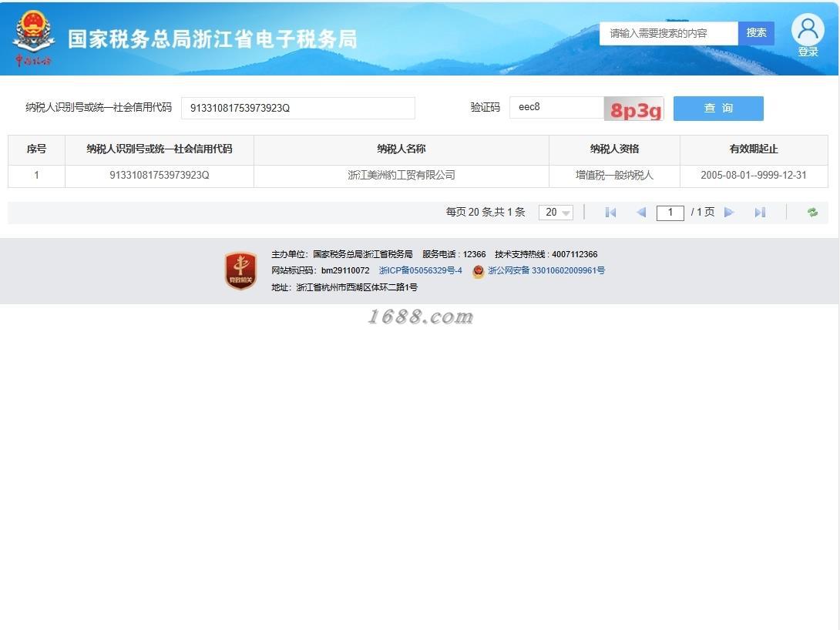Open 浙公网安备 33010602009961号 link

[546, 270]
